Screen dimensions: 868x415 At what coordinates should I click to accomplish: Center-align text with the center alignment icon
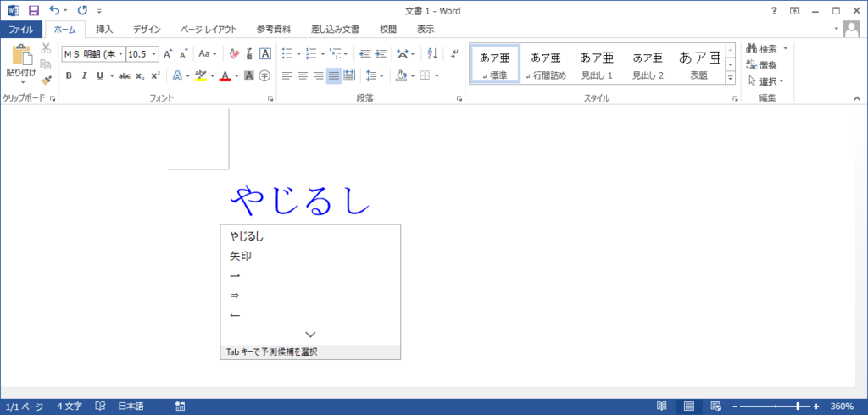303,75
